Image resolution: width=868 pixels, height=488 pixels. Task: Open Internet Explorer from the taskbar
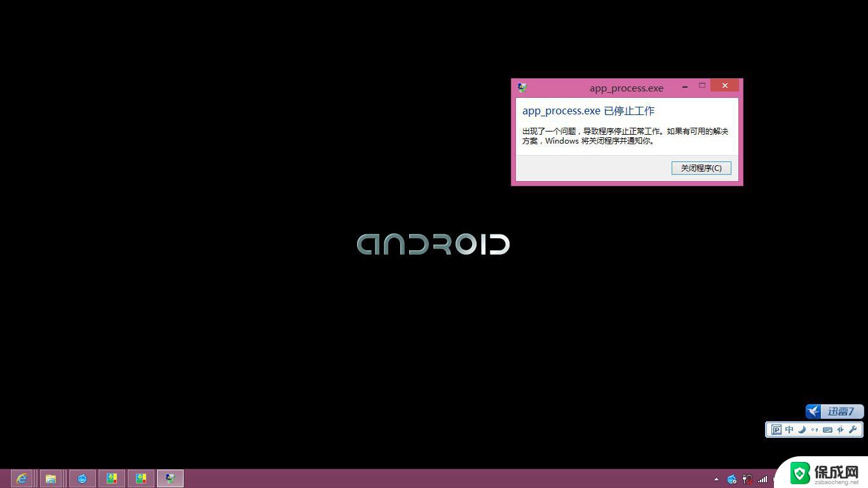click(22, 478)
